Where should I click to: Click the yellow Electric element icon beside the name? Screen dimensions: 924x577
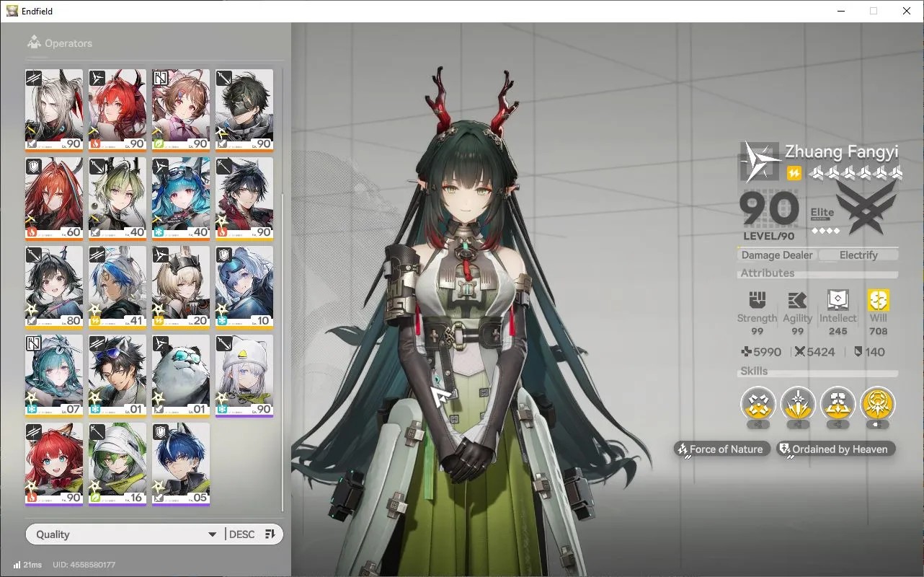794,173
